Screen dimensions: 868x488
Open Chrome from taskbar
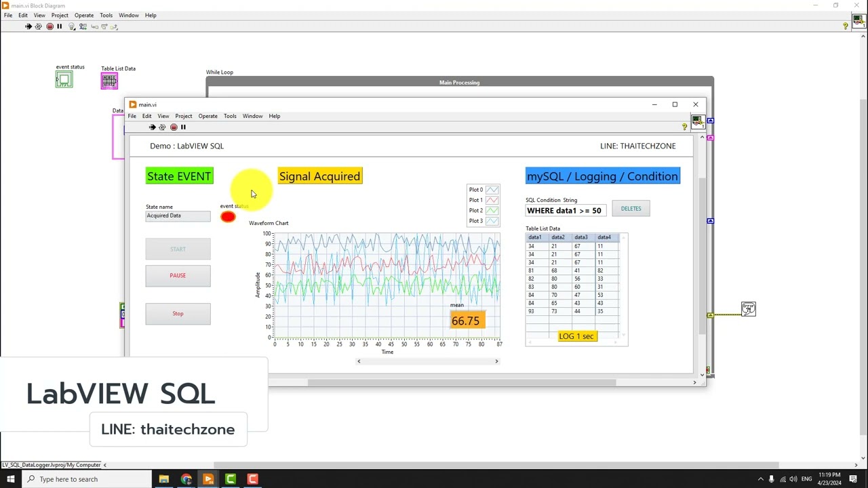click(x=186, y=479)
